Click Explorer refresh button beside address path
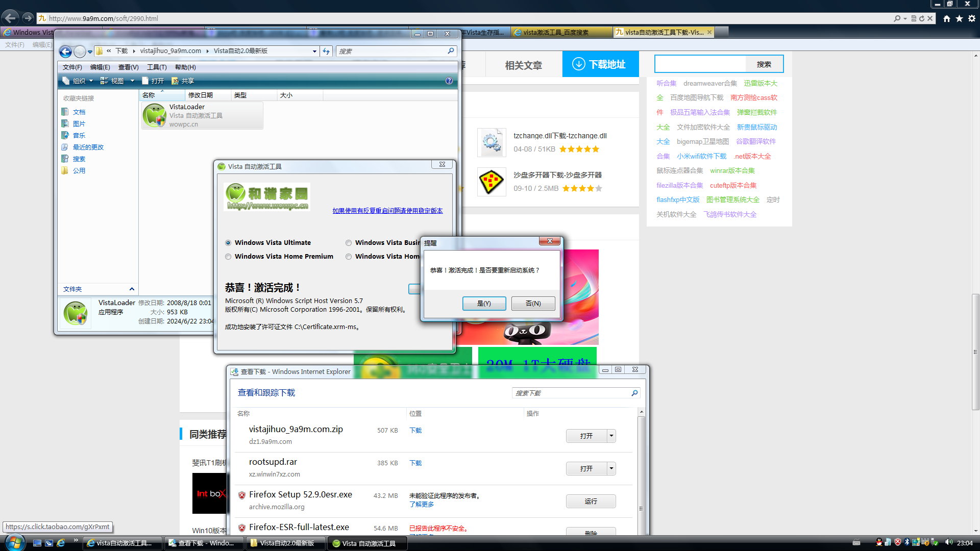The image size is (980, 551). [327, 51]
